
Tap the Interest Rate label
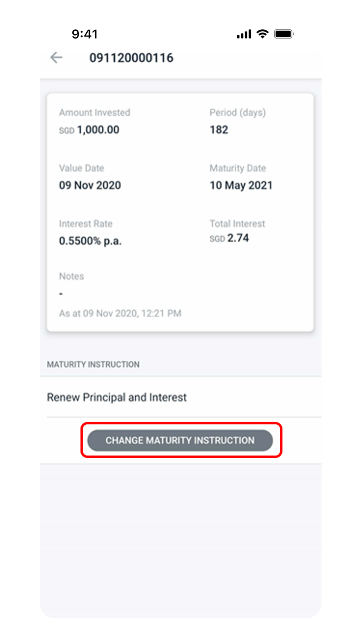click(86, 224)
